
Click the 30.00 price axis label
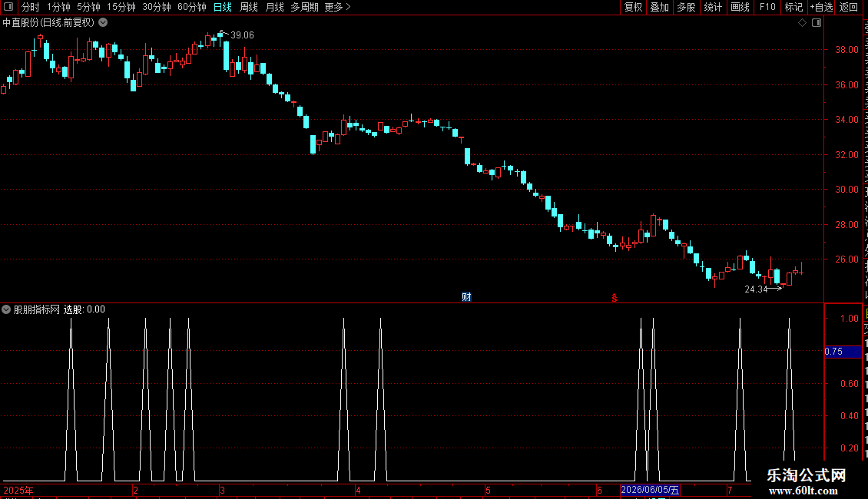[847, 189]
